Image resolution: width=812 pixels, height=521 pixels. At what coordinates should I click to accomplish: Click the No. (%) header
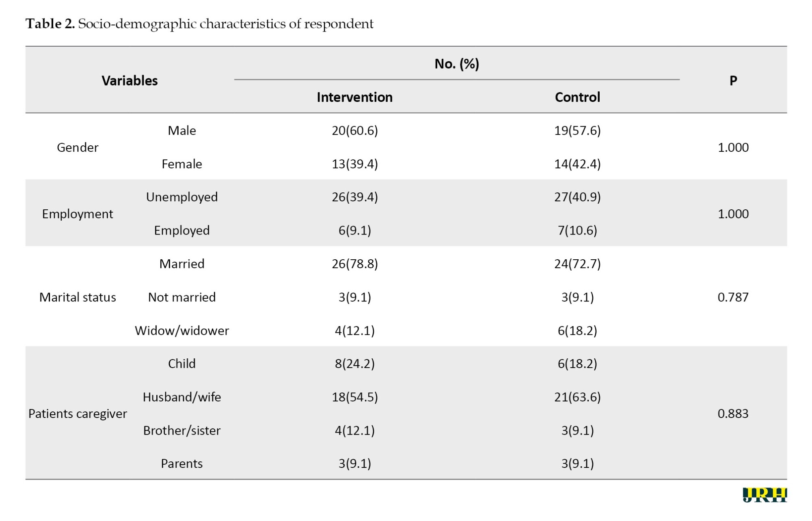pyautogui.click(x=457, y=64)
